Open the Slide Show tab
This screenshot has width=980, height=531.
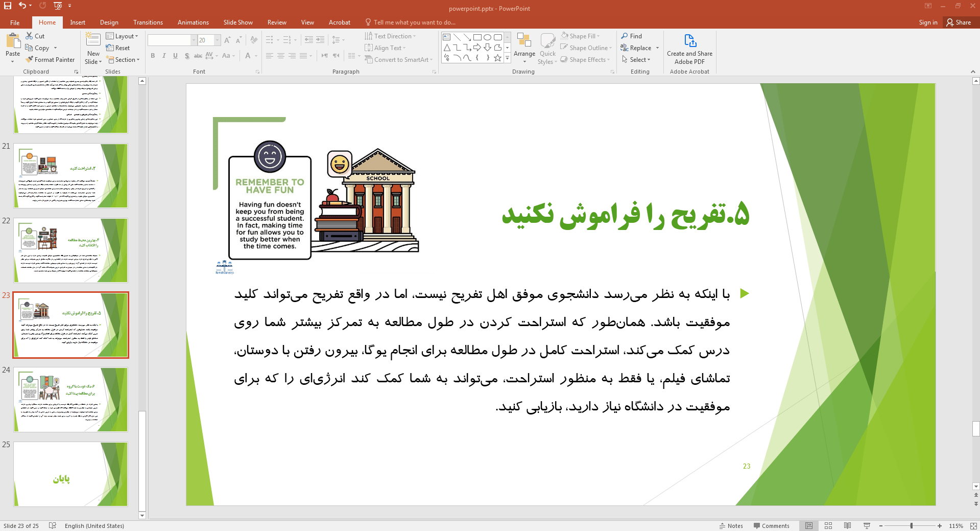coord(238,22)
